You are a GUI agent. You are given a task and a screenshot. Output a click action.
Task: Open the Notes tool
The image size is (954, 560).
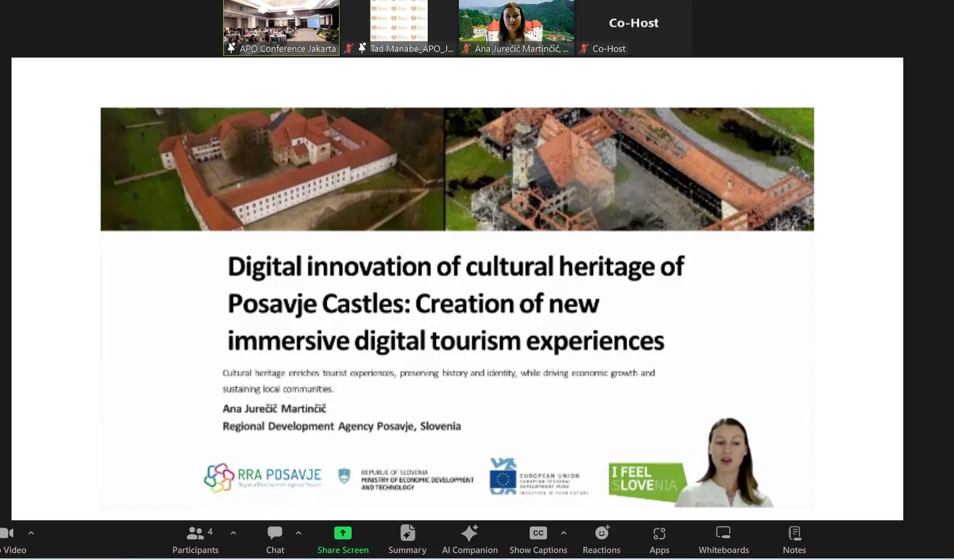click(794, 540)
